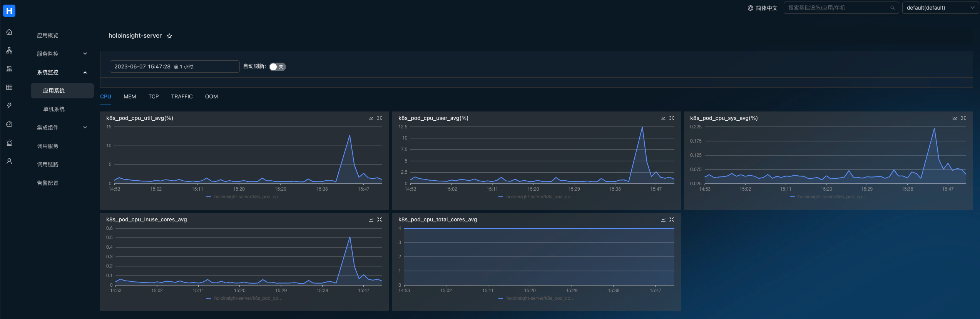Click the search magnifier icon
This screenshot has height=319, width=980.
coord(892,8)
